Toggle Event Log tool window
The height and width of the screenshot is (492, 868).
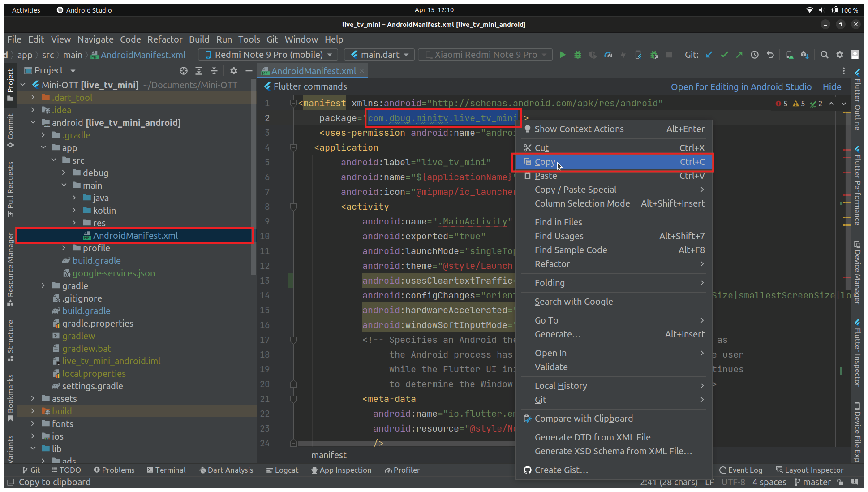coord(740,470)
